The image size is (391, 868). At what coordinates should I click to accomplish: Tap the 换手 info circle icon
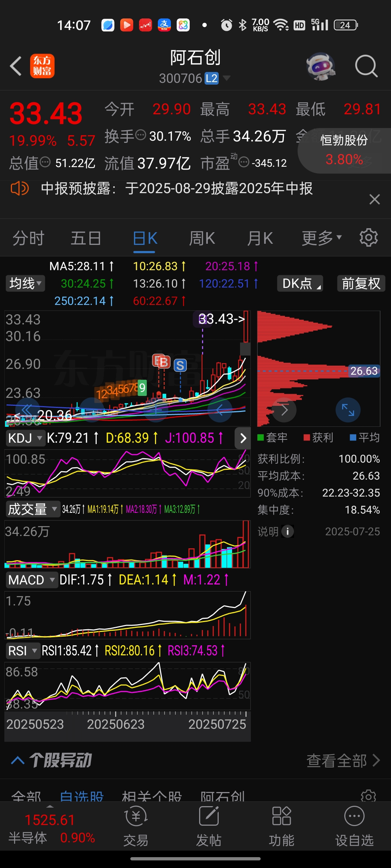[x=140, y=135]
